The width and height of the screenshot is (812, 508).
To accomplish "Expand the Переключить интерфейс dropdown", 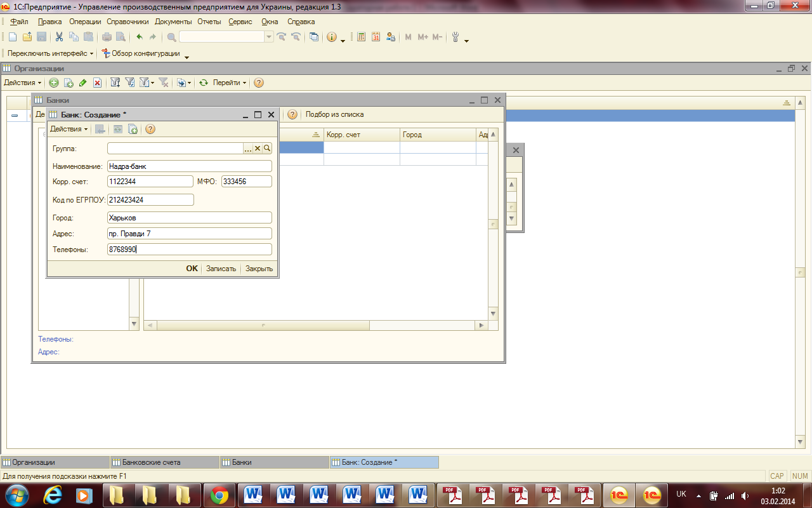I will pos(51,54).
